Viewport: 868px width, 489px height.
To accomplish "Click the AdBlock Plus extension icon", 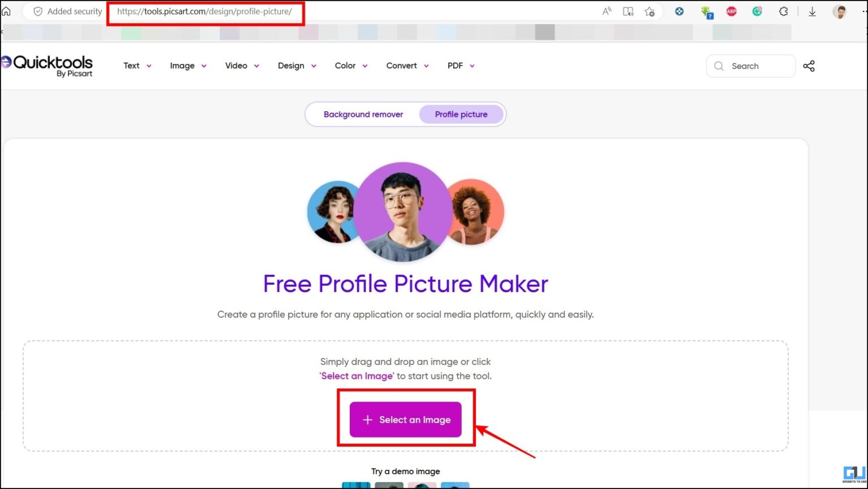I will (731, 11).
